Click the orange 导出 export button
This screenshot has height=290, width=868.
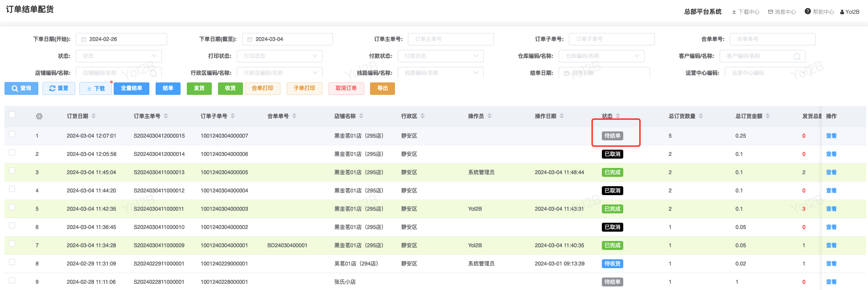coord(383,89)
